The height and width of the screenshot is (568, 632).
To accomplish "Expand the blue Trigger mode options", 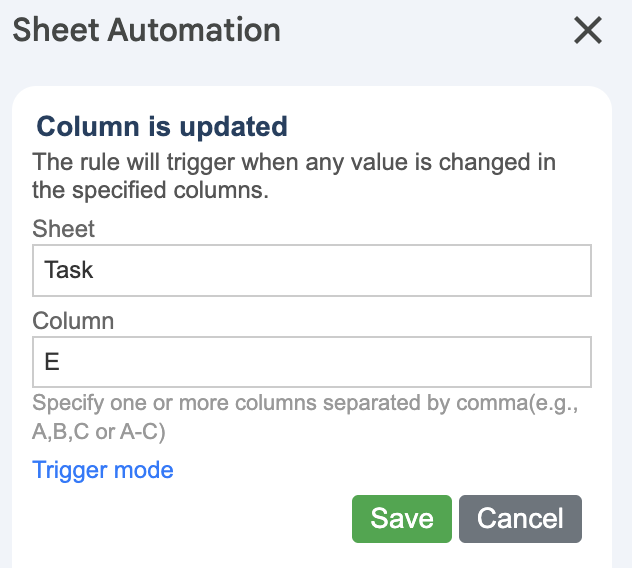I will 103,470.
